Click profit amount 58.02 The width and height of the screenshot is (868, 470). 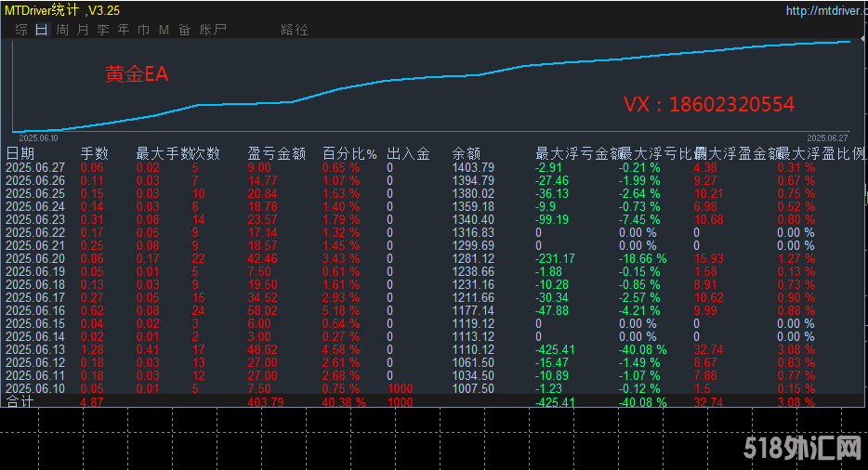point(262,310)
